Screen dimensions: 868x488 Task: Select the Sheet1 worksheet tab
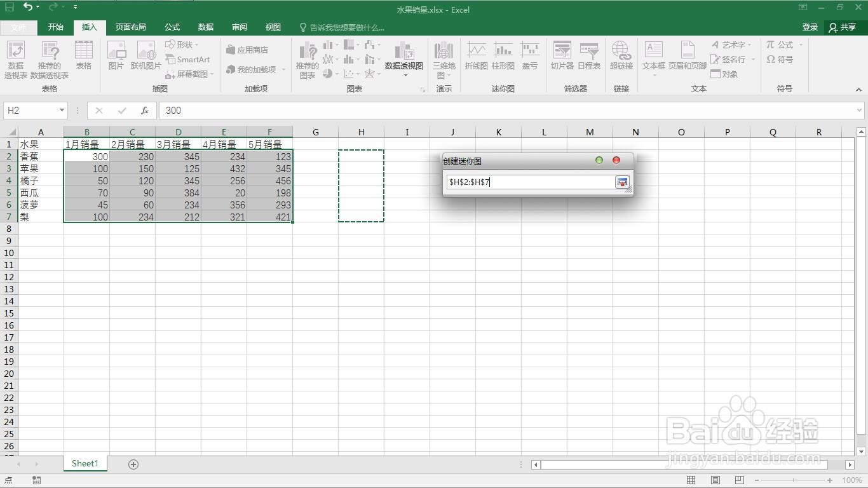coord(85,464)
